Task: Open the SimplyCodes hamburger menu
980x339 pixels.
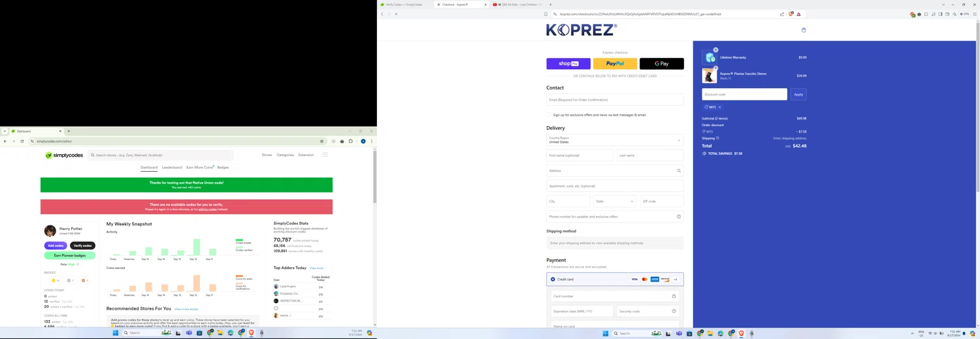Action: (325, 155)
